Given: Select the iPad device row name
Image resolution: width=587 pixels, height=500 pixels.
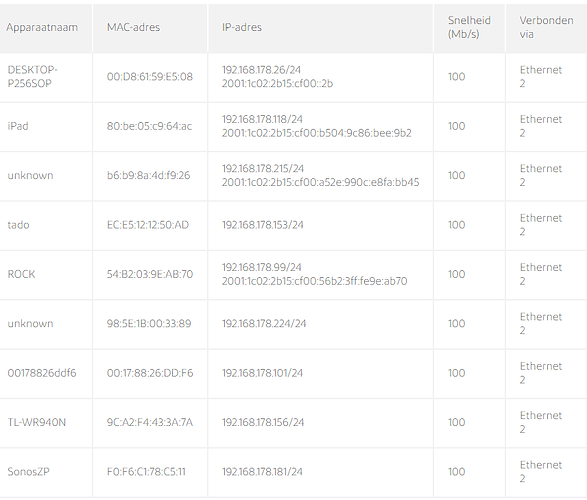Looking at the screenshot, I should tap(18, 126).
